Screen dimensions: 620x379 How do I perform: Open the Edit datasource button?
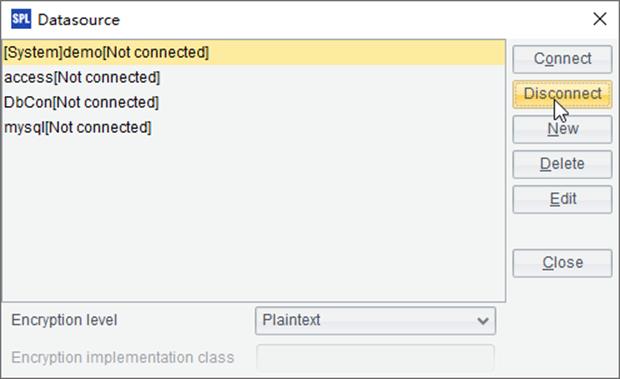(x=562, y=199)
